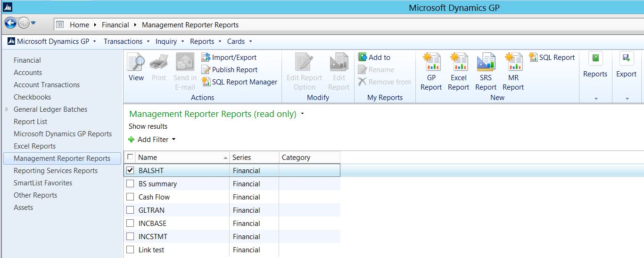
Task: Open Add Filter dropdown arrow
Action: click(x=173, y=140)
